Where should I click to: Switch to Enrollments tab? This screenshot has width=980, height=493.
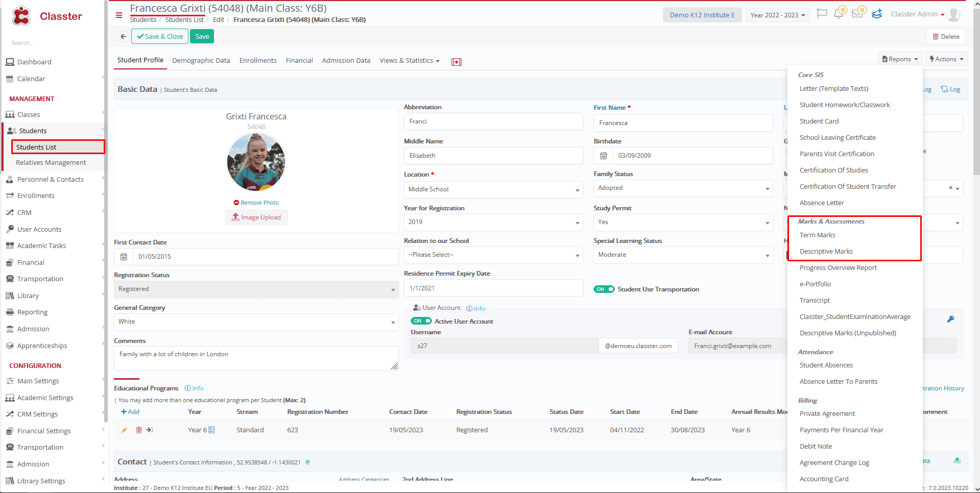click(258, 60)
